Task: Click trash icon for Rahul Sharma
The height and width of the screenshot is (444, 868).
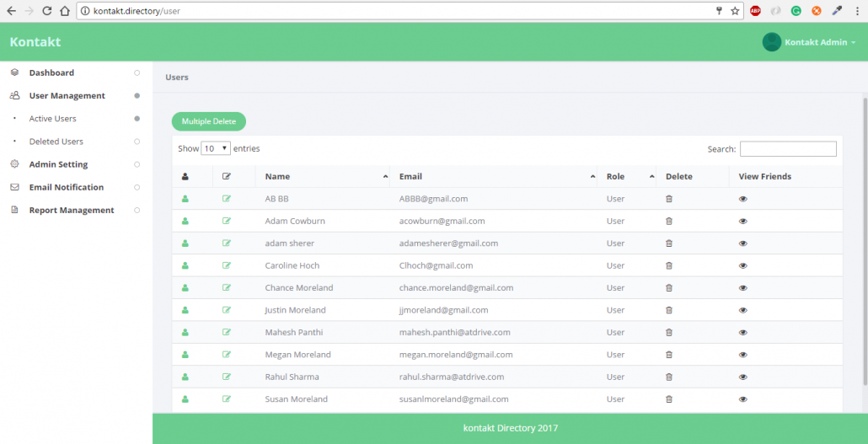Action: tap(669, 377)
